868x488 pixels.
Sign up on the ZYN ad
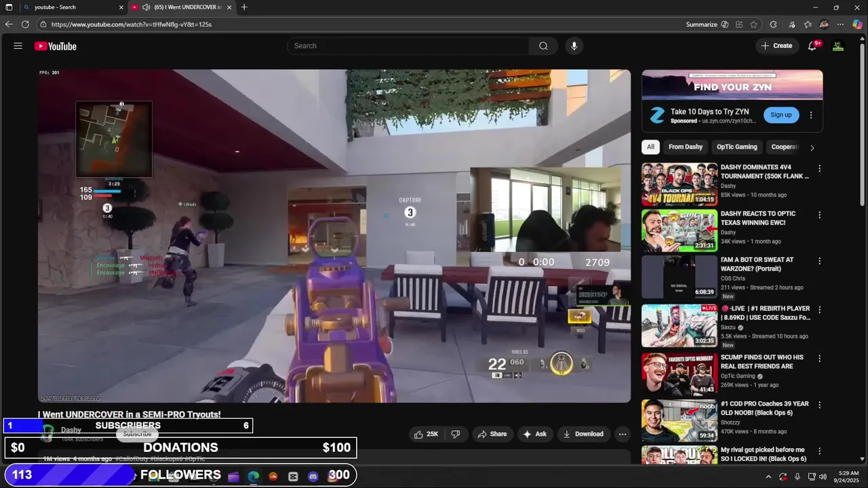point(781,115)
